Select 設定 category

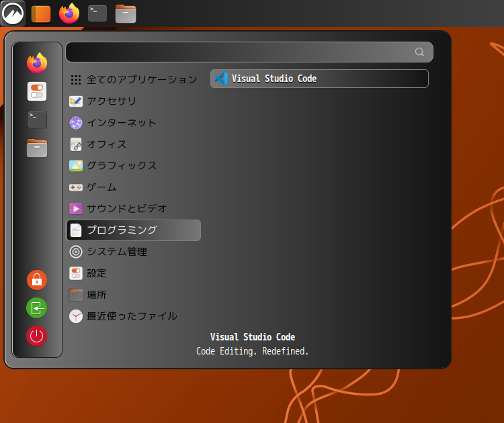(134, 273)
